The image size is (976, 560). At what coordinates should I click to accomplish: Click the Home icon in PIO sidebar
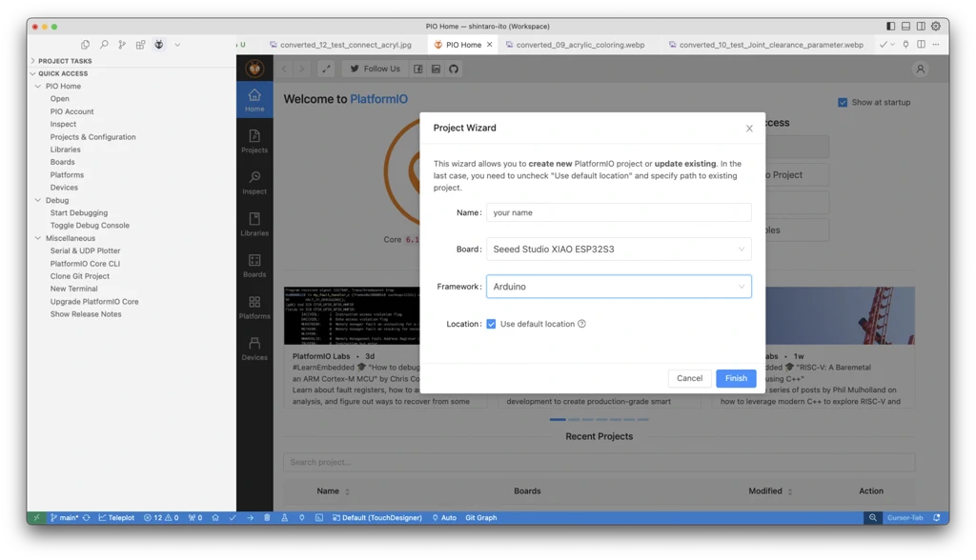point(254,100)
